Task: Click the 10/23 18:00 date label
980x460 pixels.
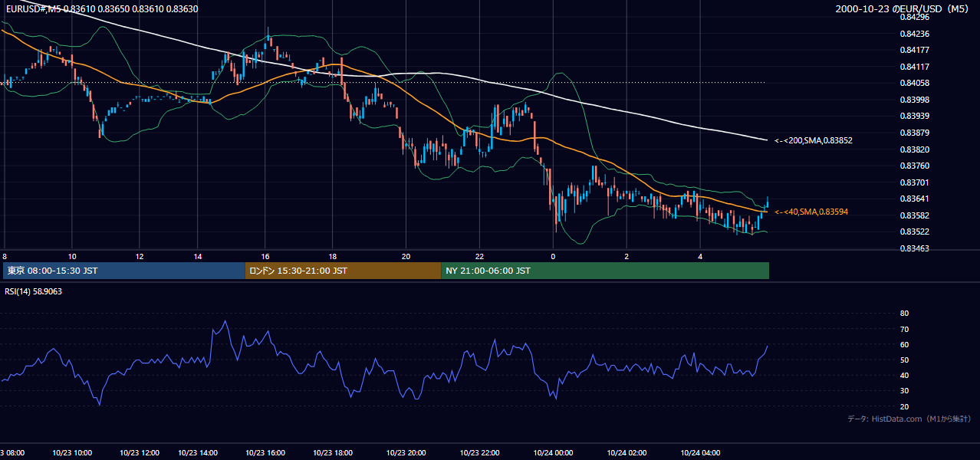Action: [334, 453]
